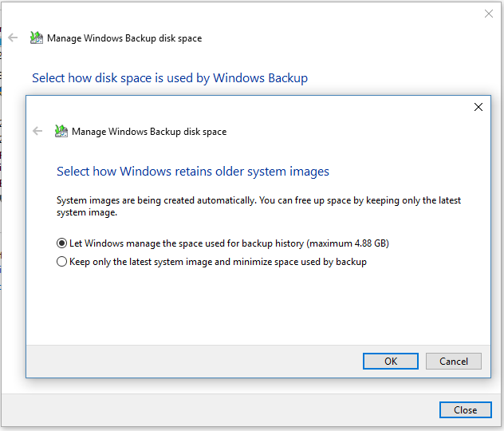504x431 pixels.
Task: Click the 'maximum 4.88 GB' backup history option label
Action: pos(229,243)
